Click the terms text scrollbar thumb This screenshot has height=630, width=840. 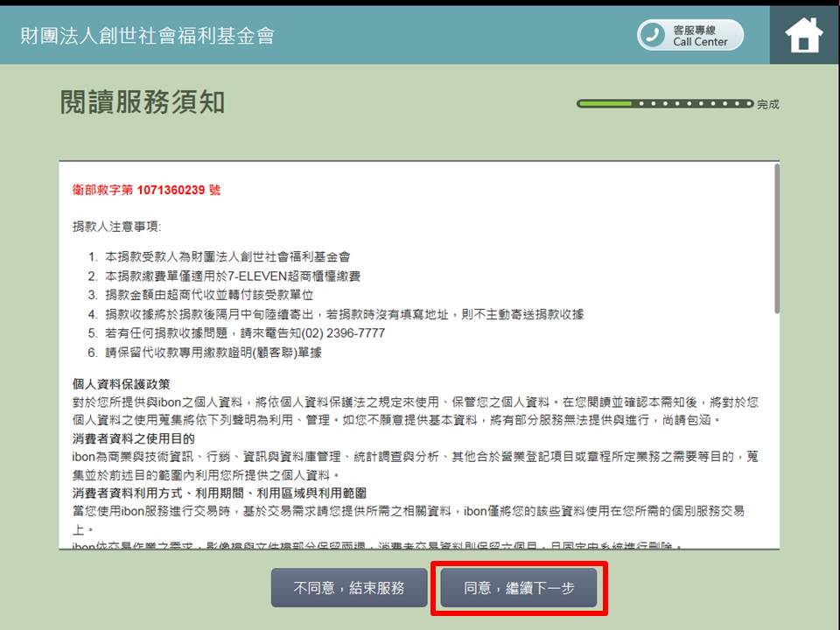point(776,238)
